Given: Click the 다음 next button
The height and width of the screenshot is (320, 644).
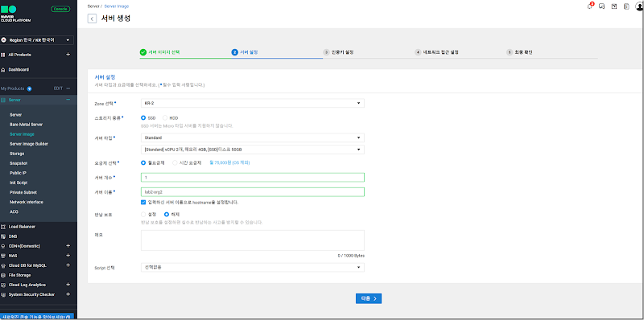Looking at the screenshot, I should click(x=369, y=298).
